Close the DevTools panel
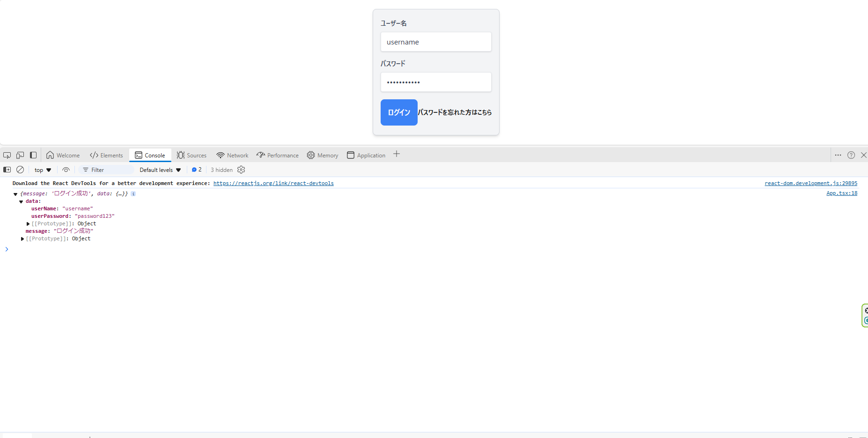Screen dimensions: 868x438 click(864, 155)
